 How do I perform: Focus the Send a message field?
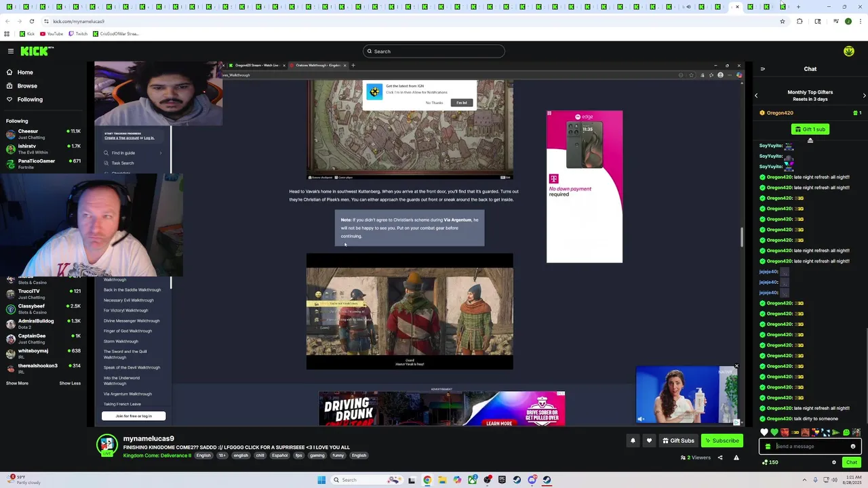point(809,446)
